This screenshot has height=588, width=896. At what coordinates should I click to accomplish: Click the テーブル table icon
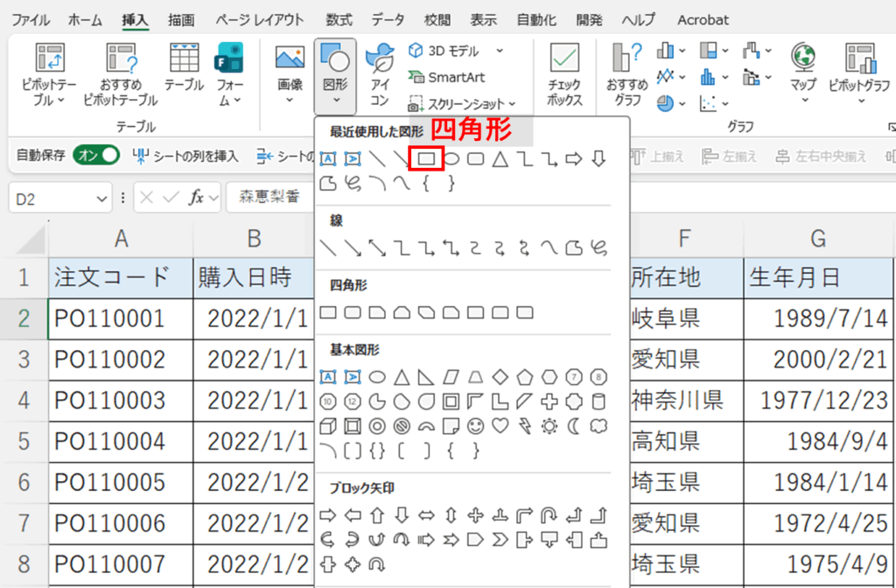184,68
